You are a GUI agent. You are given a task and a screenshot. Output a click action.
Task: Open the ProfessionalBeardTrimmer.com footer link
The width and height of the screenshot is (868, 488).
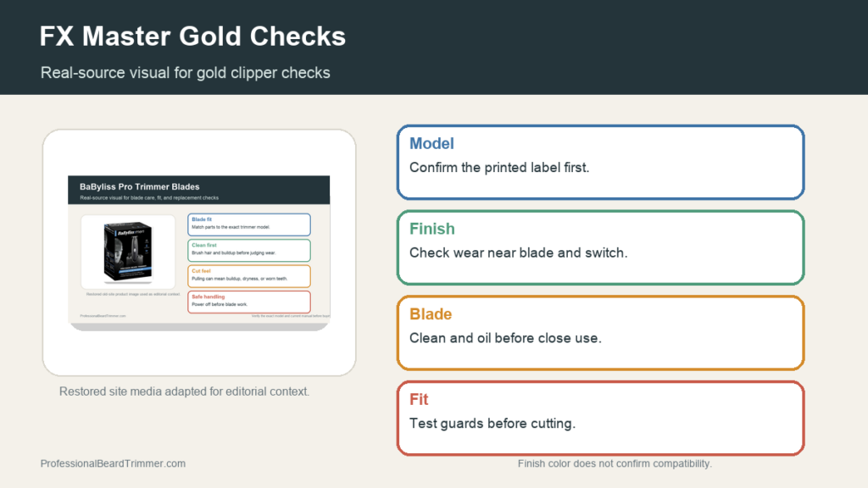(113, 463)
